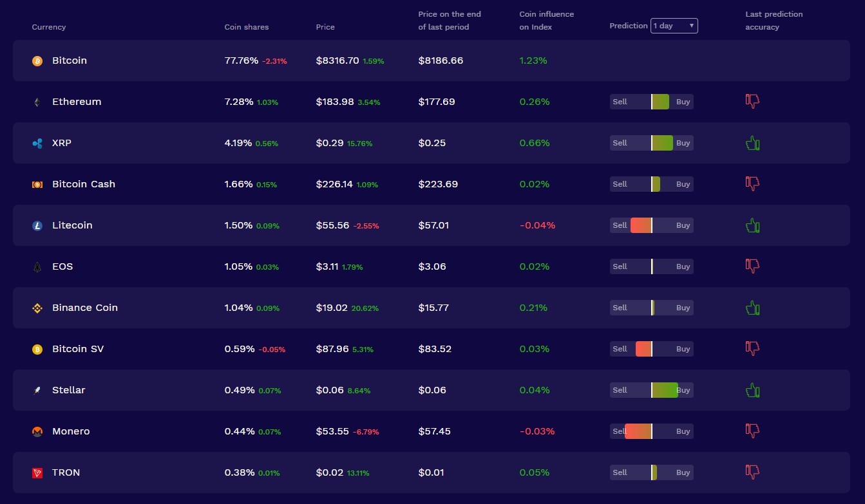Click Bitcoin index influence 1.23%
The height and width of the screenshot is (504, 865).
(x=533, y=61)
